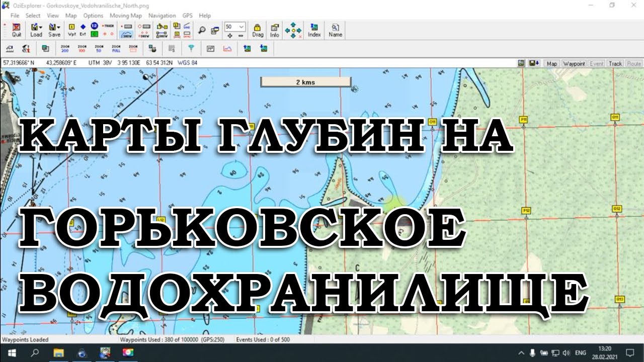This screenshot has width=644, height=362.
Task: Toggle the track Show button
Action: 127,35
